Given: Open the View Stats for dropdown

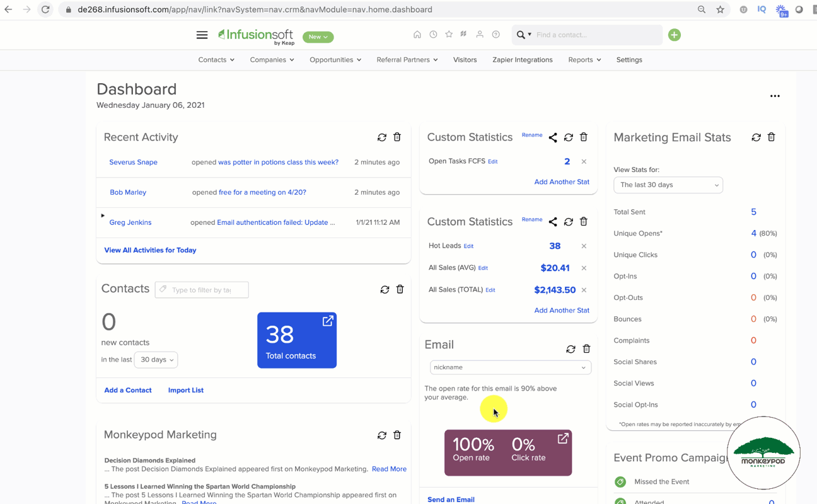Looking at the screenshot, I should tap(668, 185).
